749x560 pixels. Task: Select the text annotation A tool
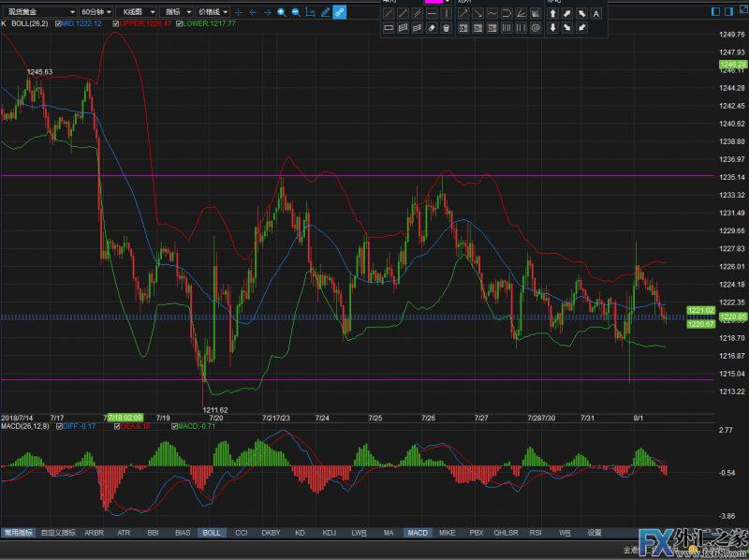click(596, 14)
